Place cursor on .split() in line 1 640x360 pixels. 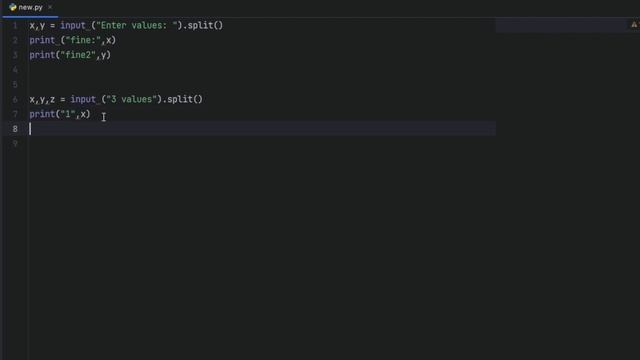[x=203, y=25]
